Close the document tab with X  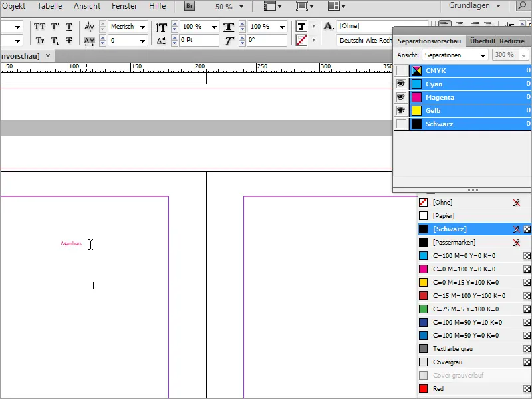click(48, 55)
